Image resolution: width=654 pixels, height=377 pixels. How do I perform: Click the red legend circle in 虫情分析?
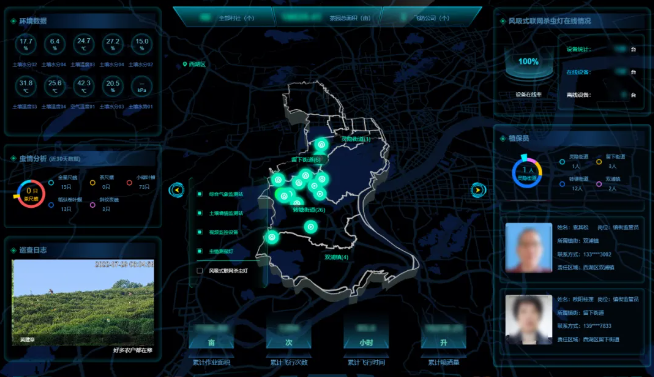[x=129, y=183]
